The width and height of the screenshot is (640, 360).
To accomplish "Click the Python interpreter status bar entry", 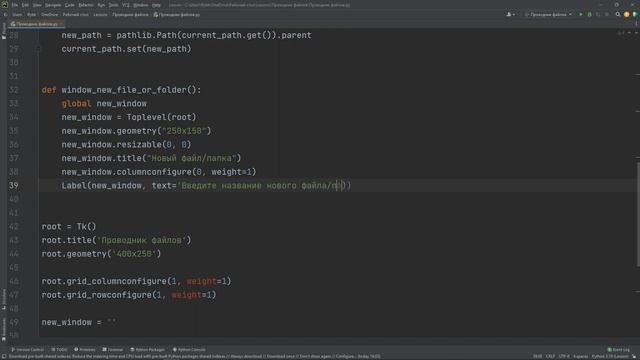I will pos(610,357).
